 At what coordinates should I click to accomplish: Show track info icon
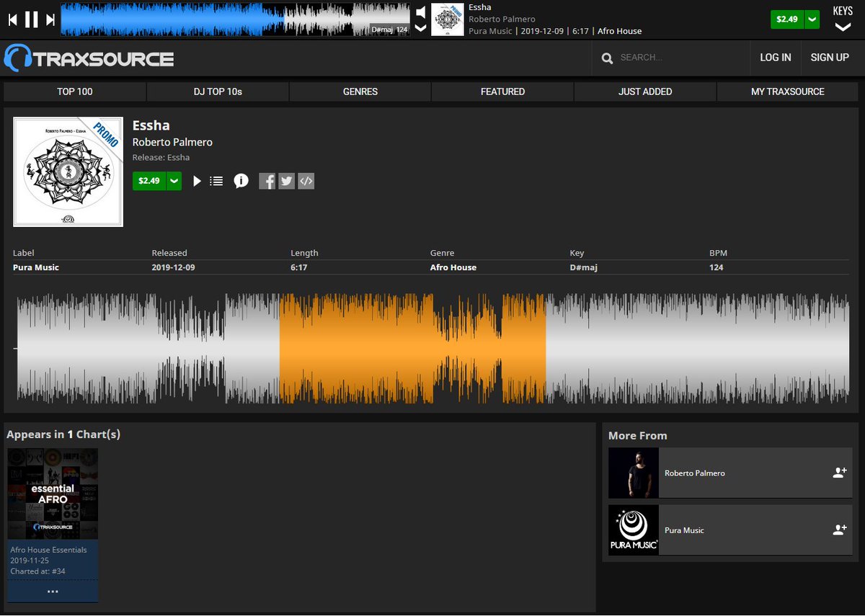241,181
